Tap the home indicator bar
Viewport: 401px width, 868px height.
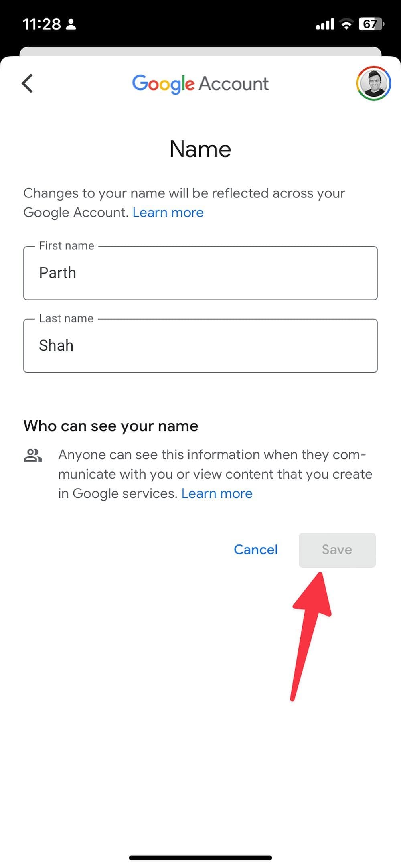pos(200,858)
